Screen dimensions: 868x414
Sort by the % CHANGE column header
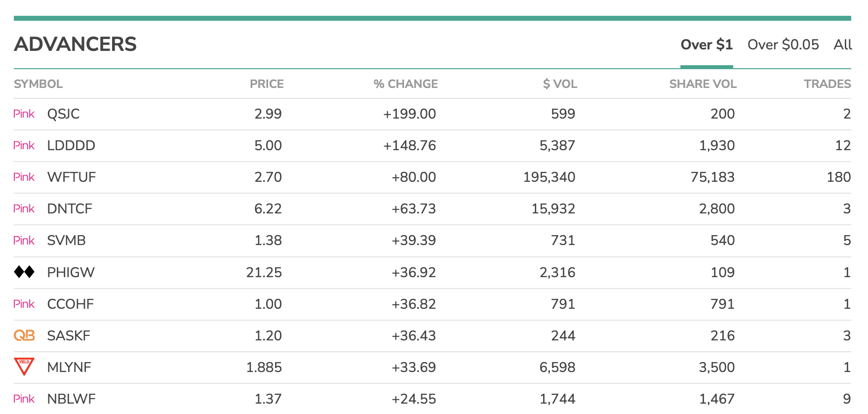pyautogui.click(x=406, y=84)
